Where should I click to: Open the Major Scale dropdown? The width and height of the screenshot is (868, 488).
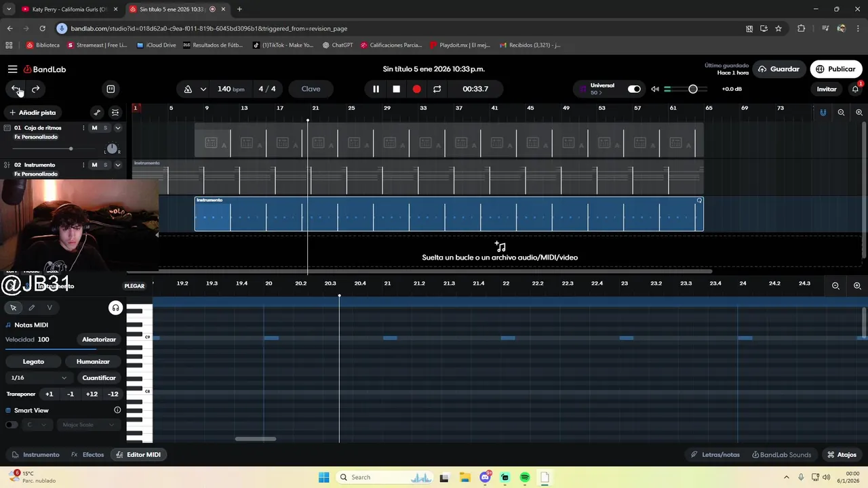click(x=88, y=425)
